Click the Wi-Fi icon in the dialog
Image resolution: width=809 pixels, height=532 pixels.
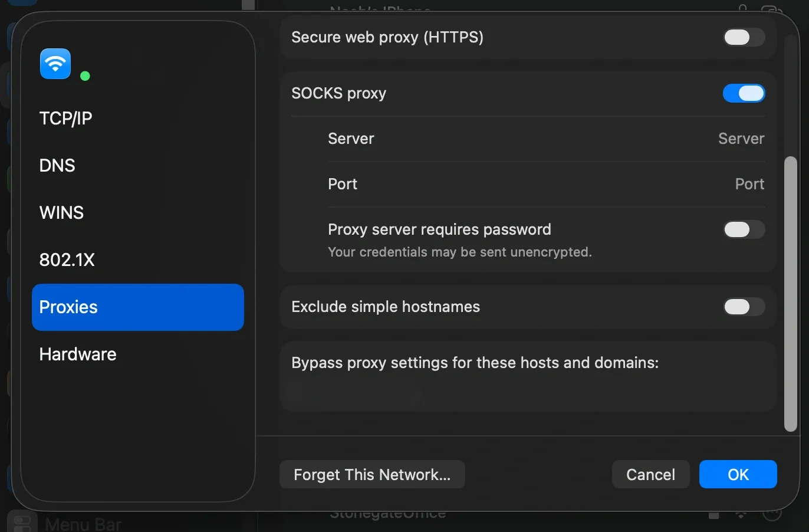[55, 63]
